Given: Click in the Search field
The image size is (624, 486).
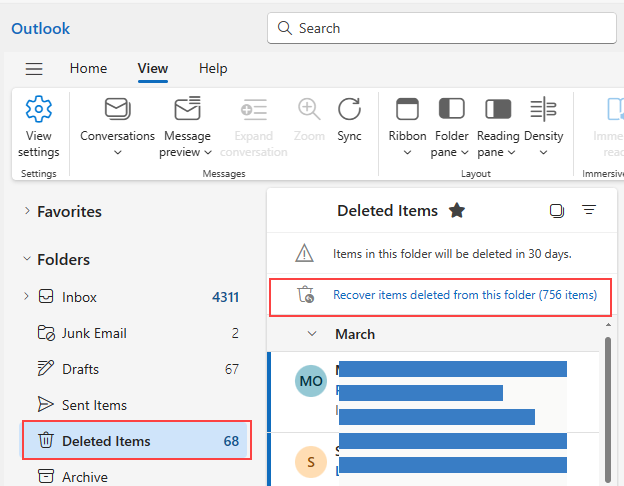Looking at the screenshot, I should (x=442, y=28).
